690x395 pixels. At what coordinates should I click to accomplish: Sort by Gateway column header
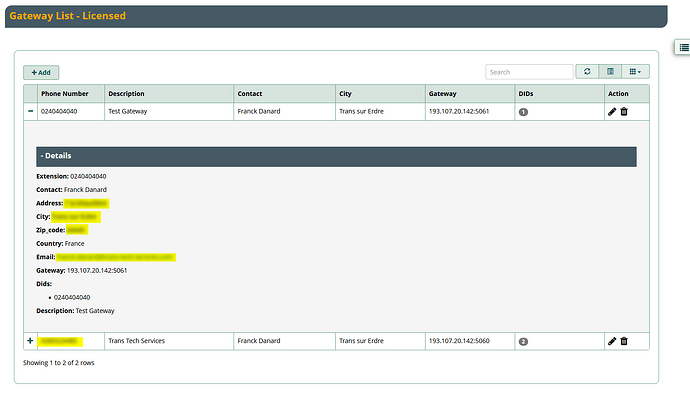442,94
